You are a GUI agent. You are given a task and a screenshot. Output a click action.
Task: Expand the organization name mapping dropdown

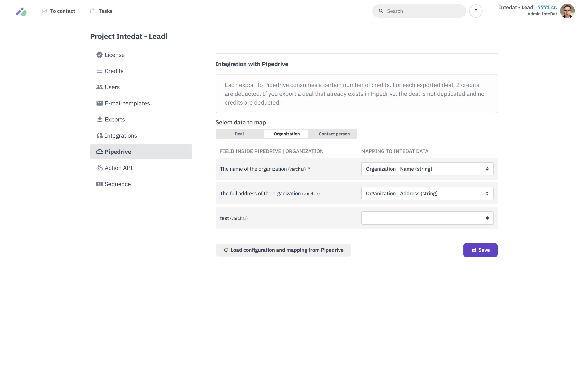(427, 169)
